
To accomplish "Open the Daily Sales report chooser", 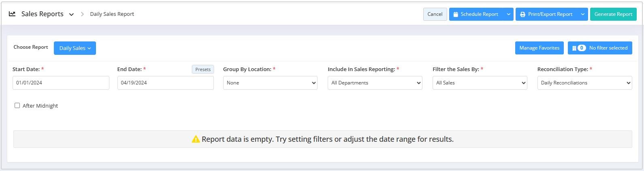I will 75,48.
